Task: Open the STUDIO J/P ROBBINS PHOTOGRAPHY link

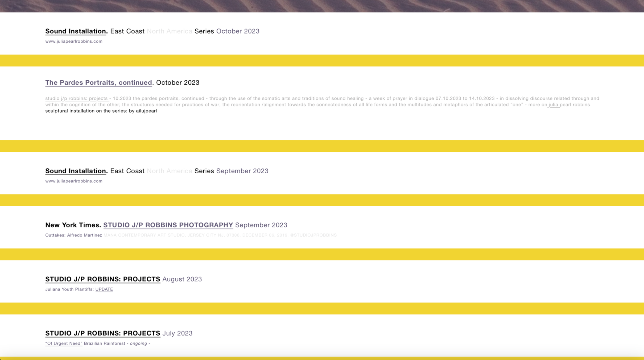Action: click(x=168, y=225)
